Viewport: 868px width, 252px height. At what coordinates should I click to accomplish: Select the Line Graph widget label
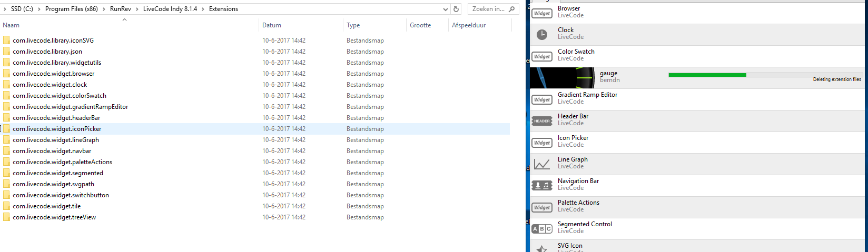(573, 159)
